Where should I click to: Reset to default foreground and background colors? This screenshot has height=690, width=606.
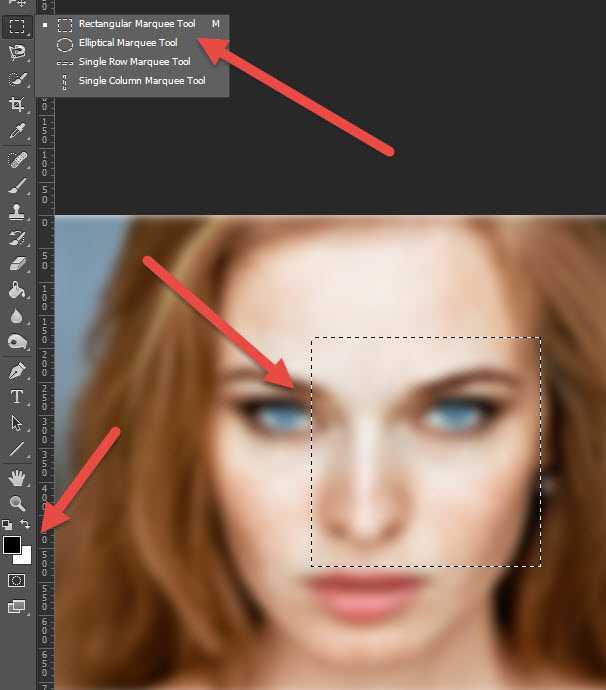pos(7,525)
